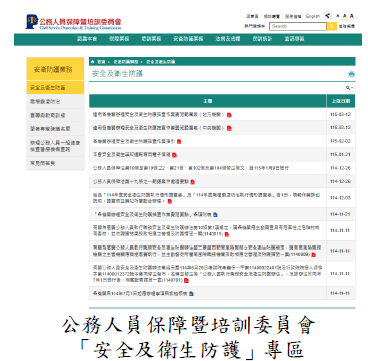Open the PDF icon in the 114-12-03 row

(170, 201)
